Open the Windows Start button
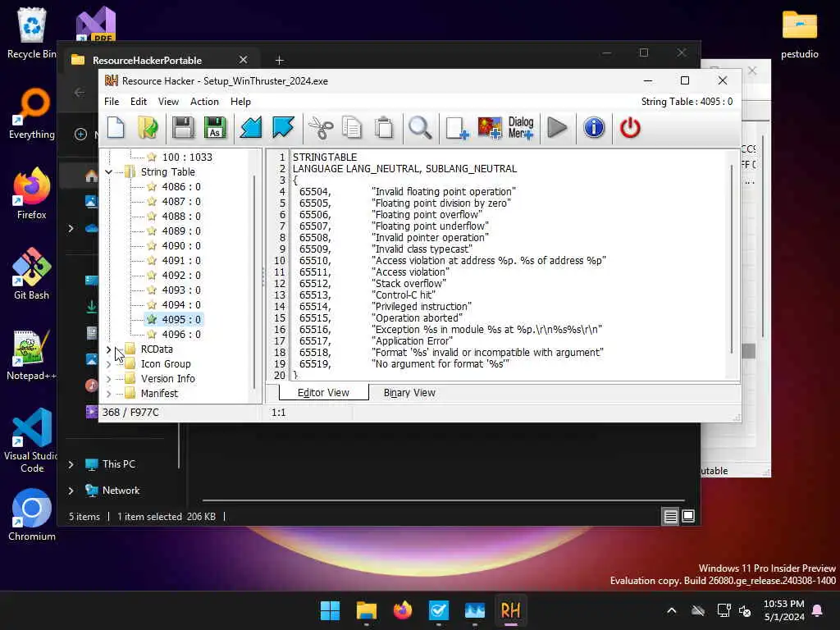The width and height of the screenshot is (840, 630). [x=330, y=610]
